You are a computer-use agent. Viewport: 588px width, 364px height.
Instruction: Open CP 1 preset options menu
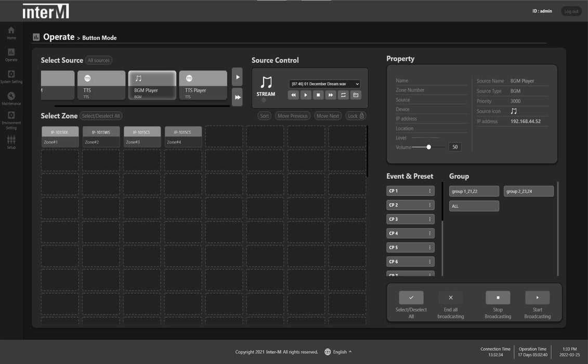(x=429, y=191)
